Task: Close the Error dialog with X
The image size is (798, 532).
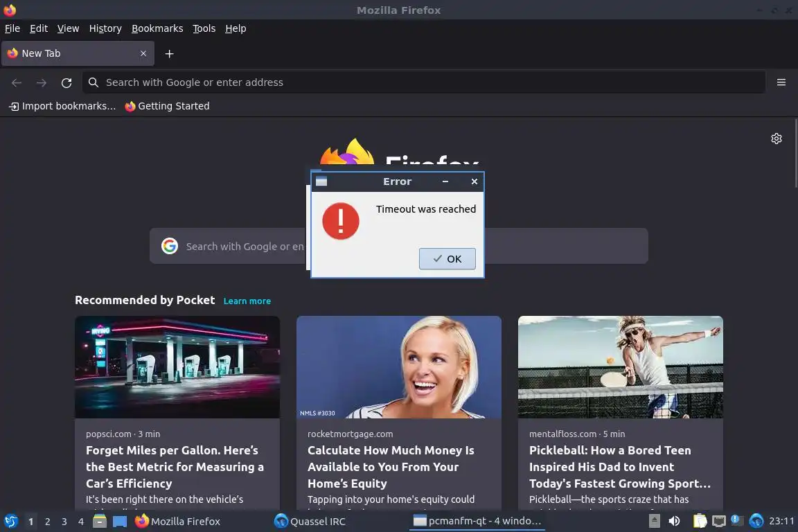Action: click(x=475, y=181)
